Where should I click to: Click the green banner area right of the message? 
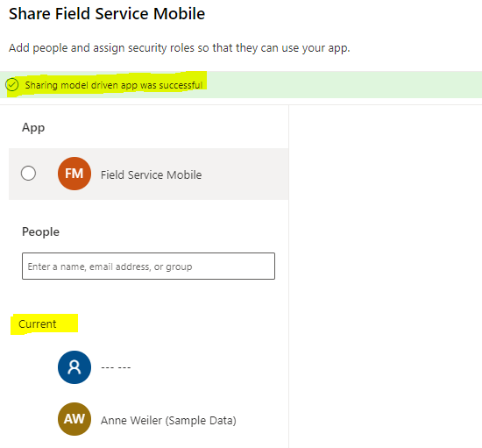344,85
